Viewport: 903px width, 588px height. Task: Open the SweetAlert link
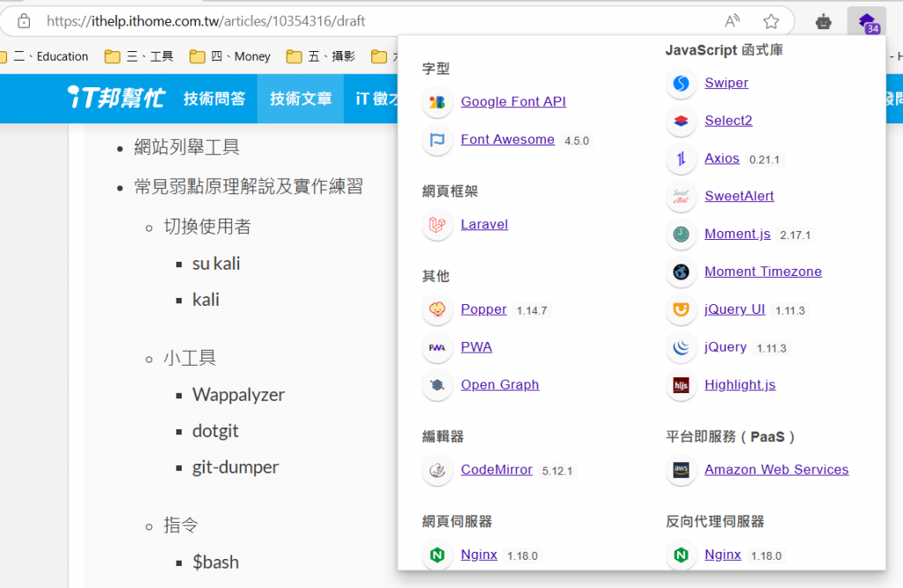[739, 196]
